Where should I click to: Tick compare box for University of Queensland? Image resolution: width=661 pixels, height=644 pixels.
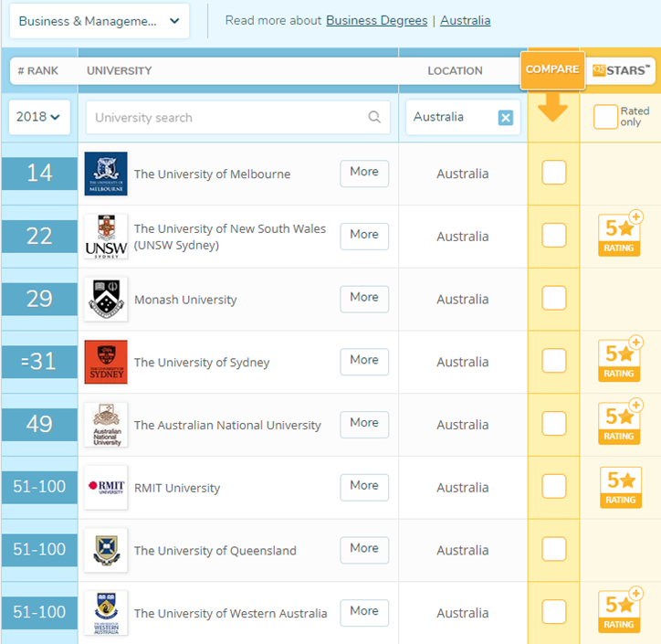tap(553, 549)
